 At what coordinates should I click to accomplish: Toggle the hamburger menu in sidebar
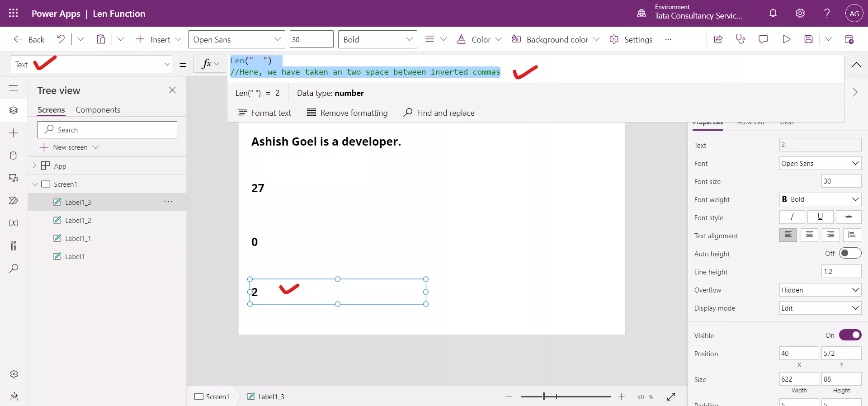click(x=14, y=88)
